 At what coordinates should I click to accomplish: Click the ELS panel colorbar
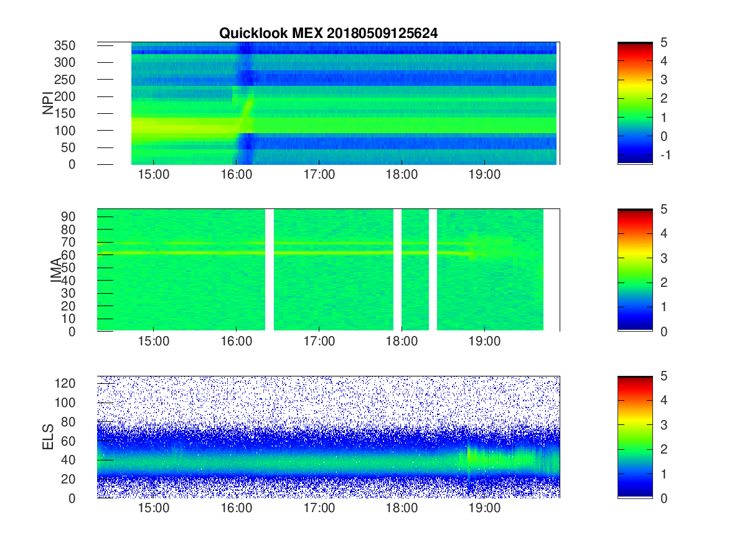[635, 437]
